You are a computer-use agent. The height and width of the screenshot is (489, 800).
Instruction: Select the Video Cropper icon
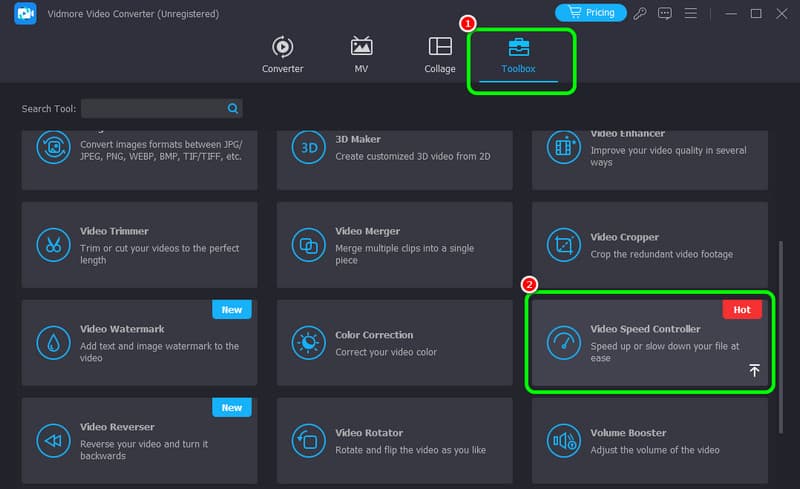[563, 244]
